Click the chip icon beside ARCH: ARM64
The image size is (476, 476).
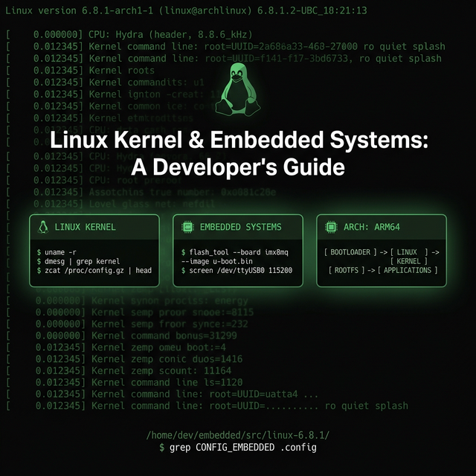point(331,227)
